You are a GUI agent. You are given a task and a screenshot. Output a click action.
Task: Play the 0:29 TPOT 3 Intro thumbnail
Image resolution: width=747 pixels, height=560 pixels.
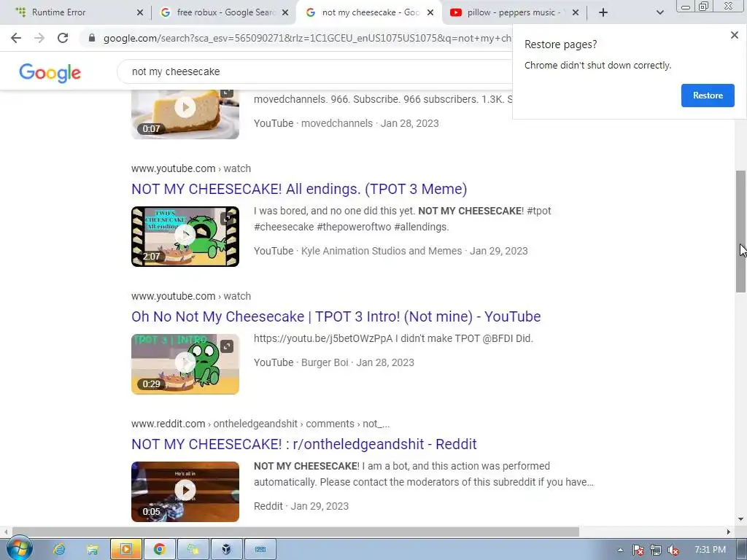(185, 364)
